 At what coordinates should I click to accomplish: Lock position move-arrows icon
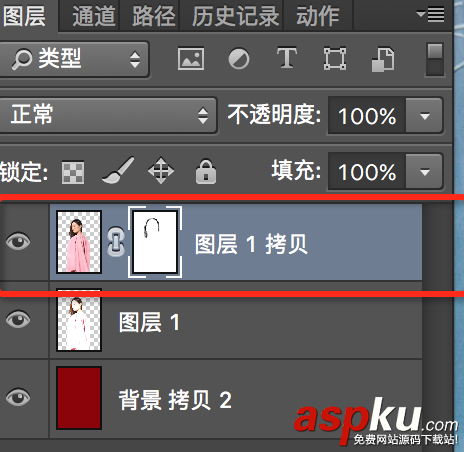[x=161, y=170]
